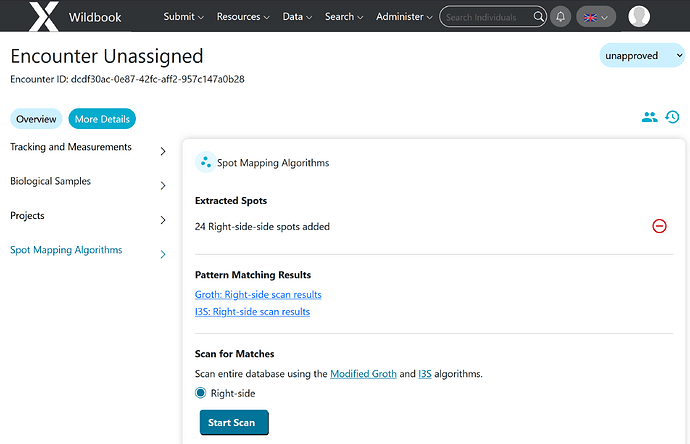The width and height of the screenshot is (690, 444).
Task: Click the Start Scan button
Action: pyautogui.click(x=234, y=422)
